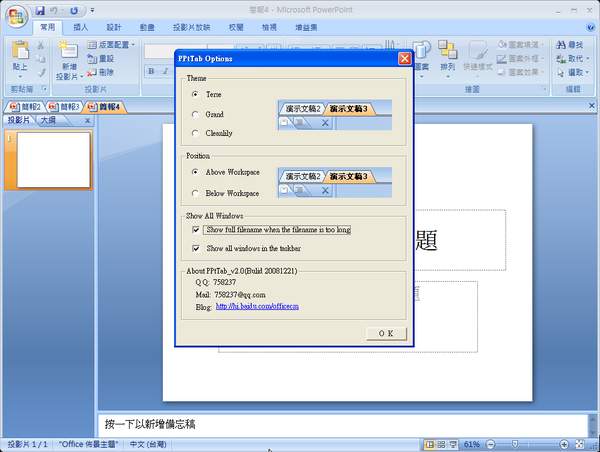Image resolution: width=600 pixels, height=452 pixels.
Task: Close the slides/outline pane with X
Action: pos(88,121)
